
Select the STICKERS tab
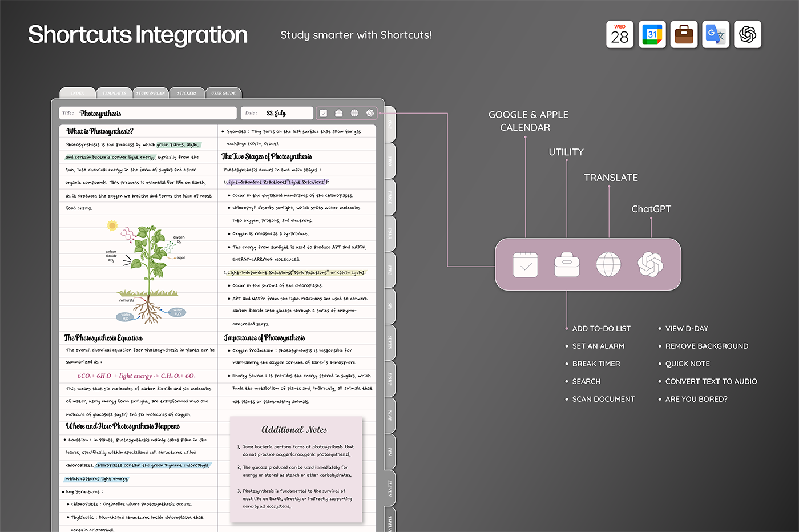(x=187, y=93)
